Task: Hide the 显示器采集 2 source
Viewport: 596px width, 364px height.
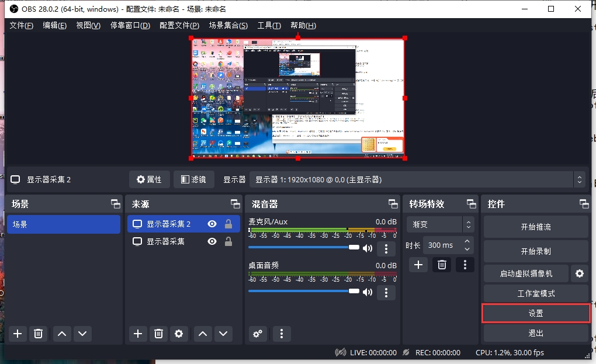Action: coord(212,224)
